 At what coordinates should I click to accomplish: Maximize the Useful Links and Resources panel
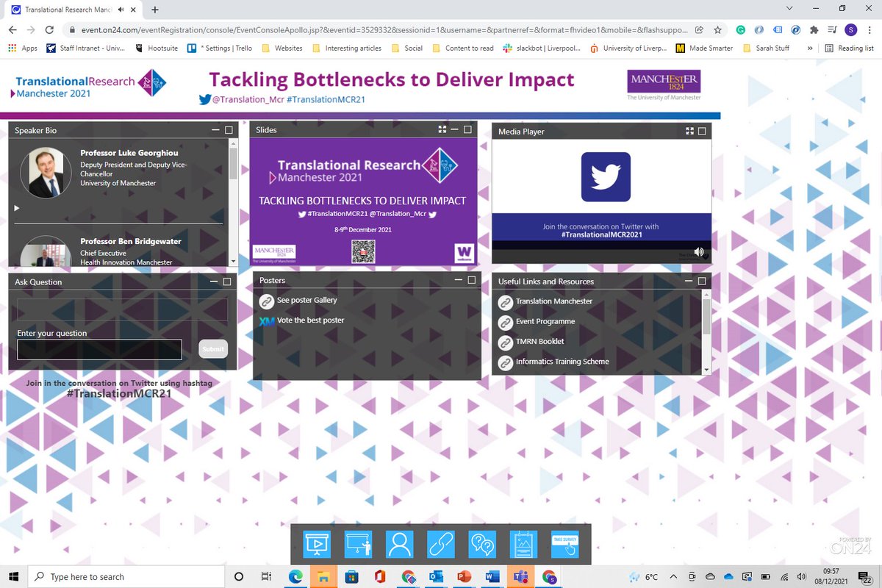click(x=702, y=281)
